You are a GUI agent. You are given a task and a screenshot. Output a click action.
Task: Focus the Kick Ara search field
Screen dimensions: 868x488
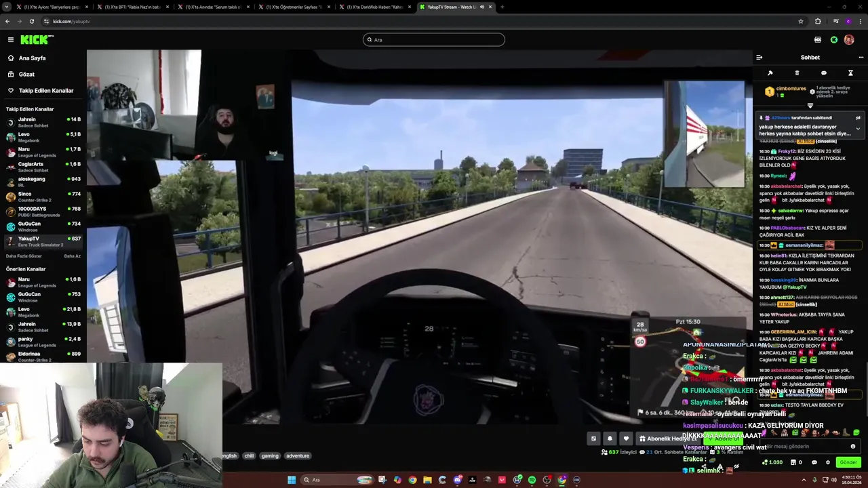click(x=434, y=39)
